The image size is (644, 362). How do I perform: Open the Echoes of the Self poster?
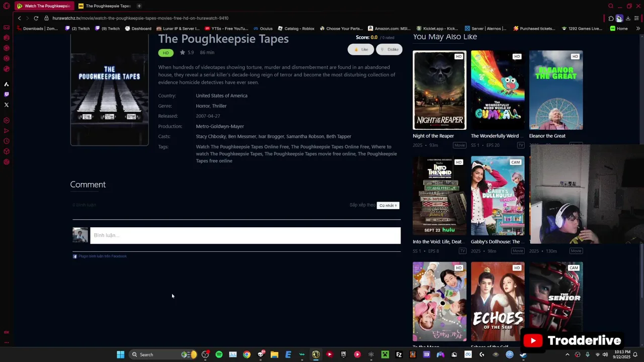pos(498,301)
